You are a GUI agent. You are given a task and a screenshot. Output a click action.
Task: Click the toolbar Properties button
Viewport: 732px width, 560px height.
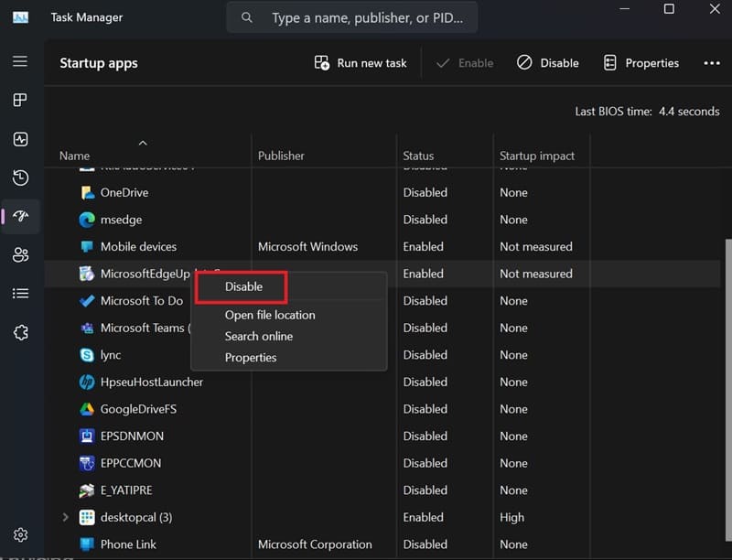point(641,63)
